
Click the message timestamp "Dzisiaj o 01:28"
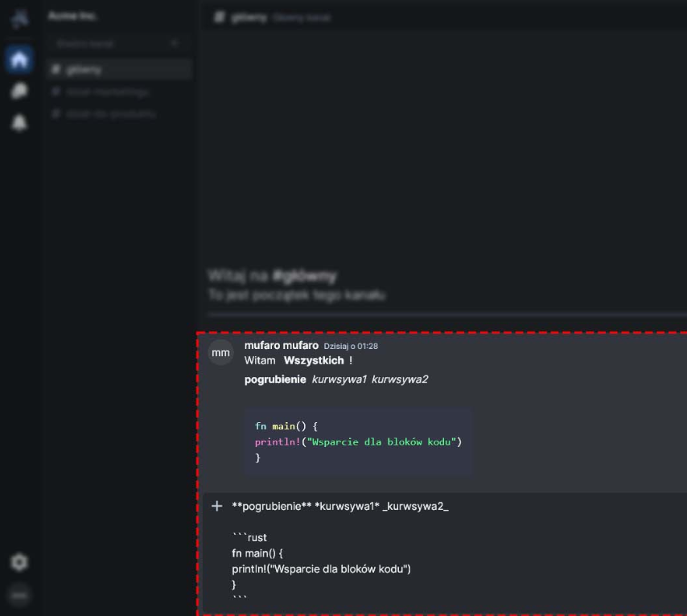click(x=351, y=347)
